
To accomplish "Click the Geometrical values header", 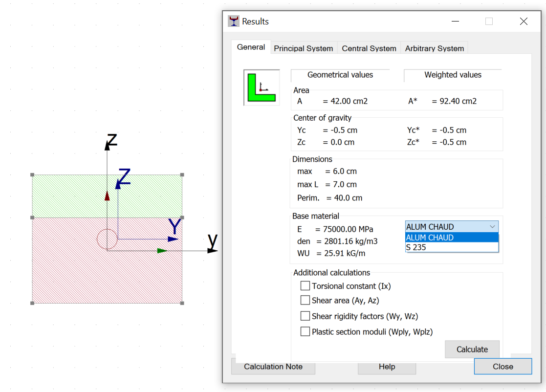I will pyautogui.click(x=340, y=75).
